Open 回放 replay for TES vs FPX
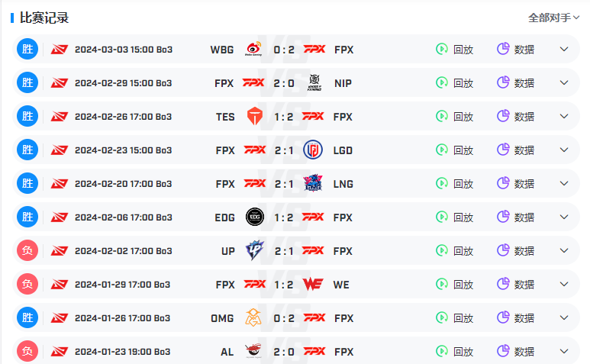The image size is (590, 364). pyautogui.click(x=455, y=116)
